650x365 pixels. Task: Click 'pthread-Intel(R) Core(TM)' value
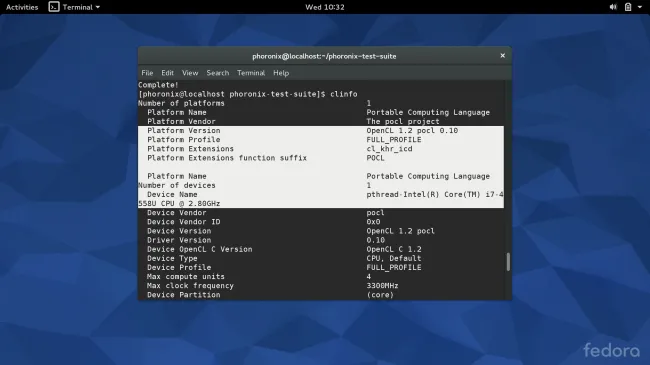coord(435,195)
